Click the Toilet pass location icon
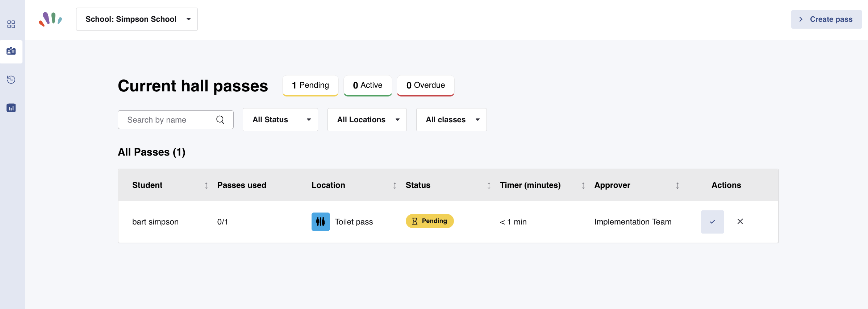 coord(321,222)
